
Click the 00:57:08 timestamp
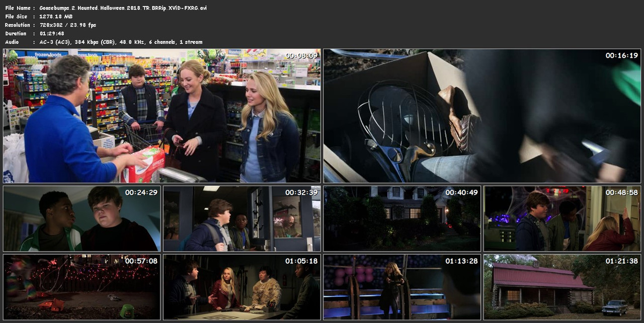pos(141,261)
